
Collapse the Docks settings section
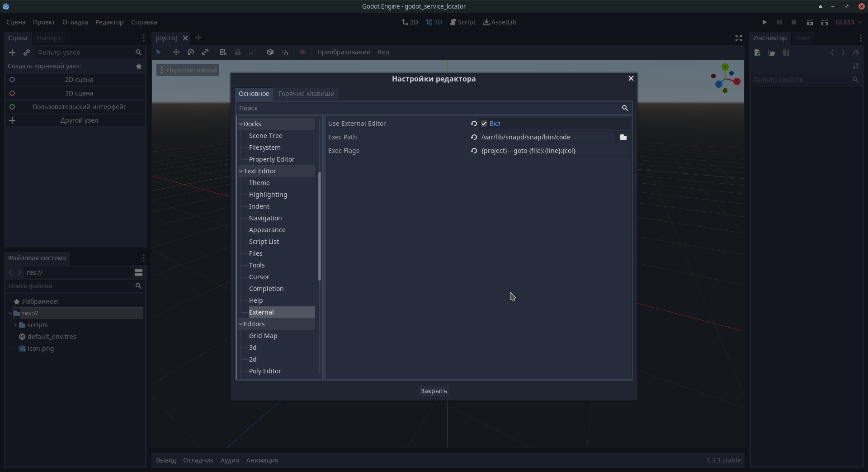(x=241, y=124)
